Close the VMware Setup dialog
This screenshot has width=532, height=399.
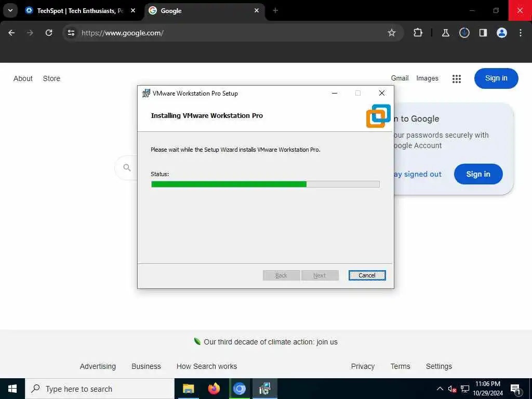pos(382,94)
